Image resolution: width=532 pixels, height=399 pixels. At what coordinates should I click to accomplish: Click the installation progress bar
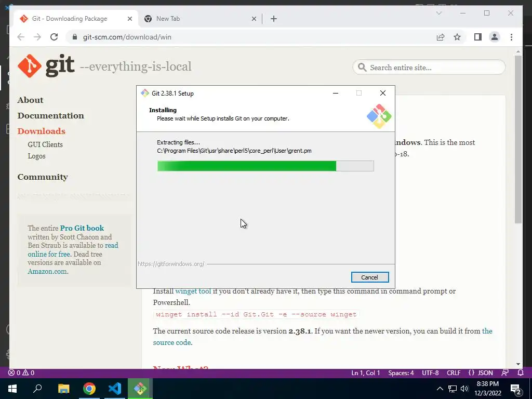coord(265,166)
